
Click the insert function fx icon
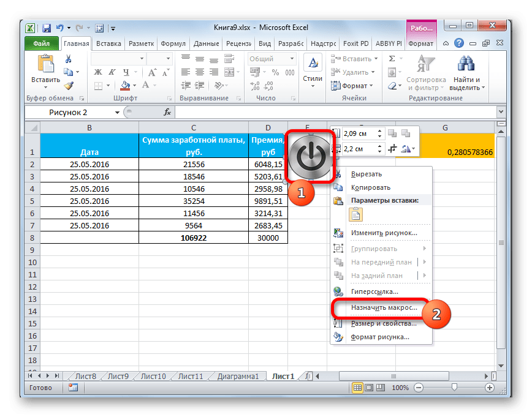167,112
